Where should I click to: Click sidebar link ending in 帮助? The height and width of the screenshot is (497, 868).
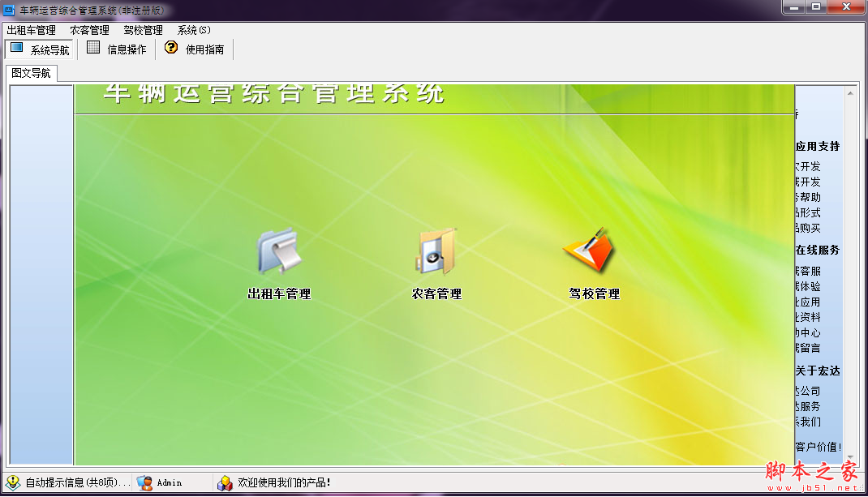coord(808,197)
